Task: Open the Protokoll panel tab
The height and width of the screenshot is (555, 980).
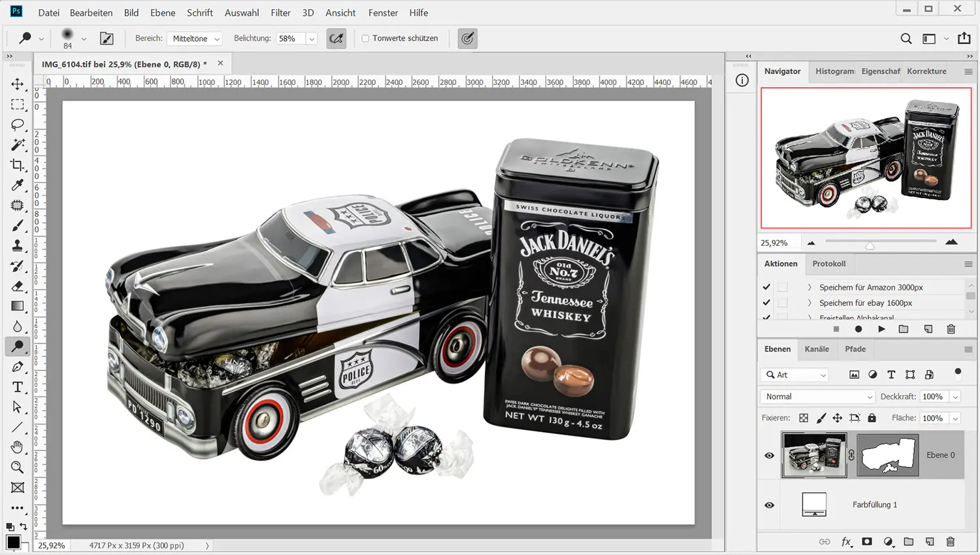Action: 828,263
